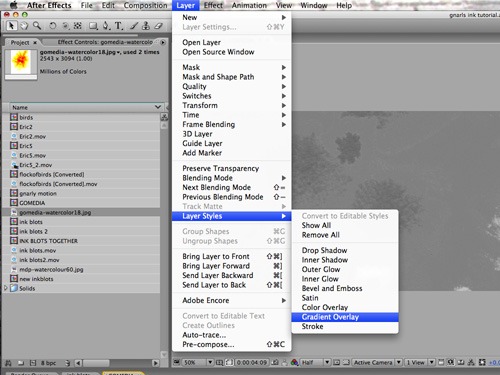Screen dimensions: 500x375
Task: Select the Hand tool
Action: tap(24, 26)
